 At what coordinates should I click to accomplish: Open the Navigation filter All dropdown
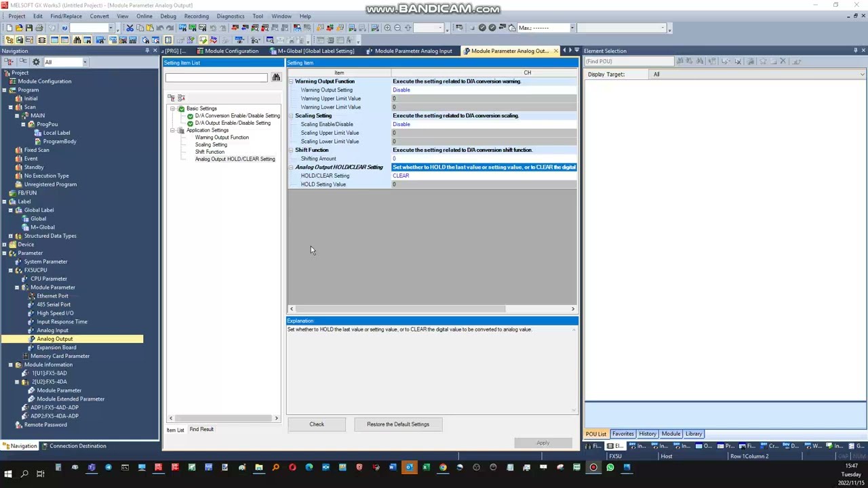tap(85, 62)
